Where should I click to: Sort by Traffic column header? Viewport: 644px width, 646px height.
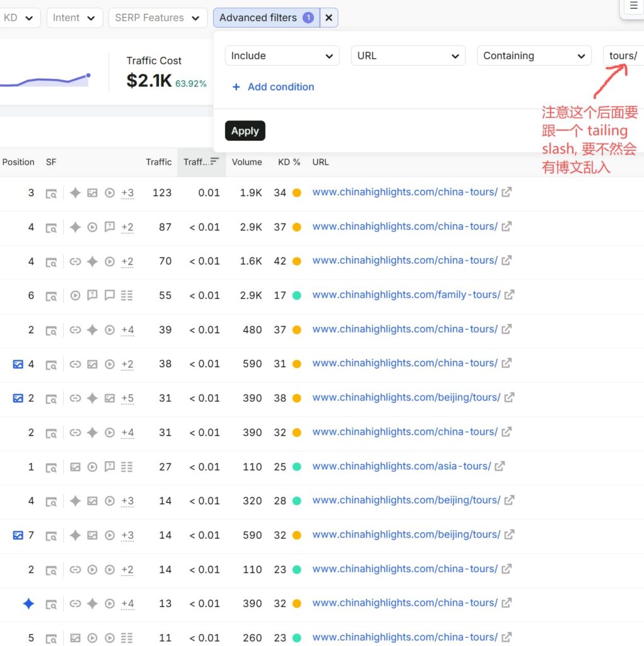tap(158, 162)
